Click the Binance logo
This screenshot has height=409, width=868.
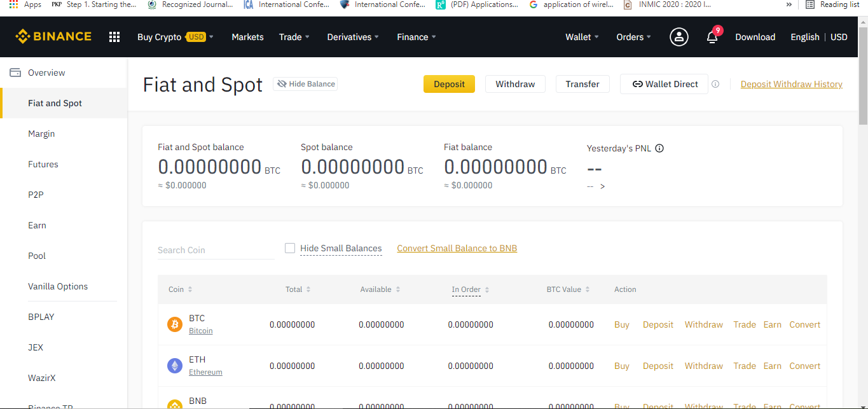point(53,37)
